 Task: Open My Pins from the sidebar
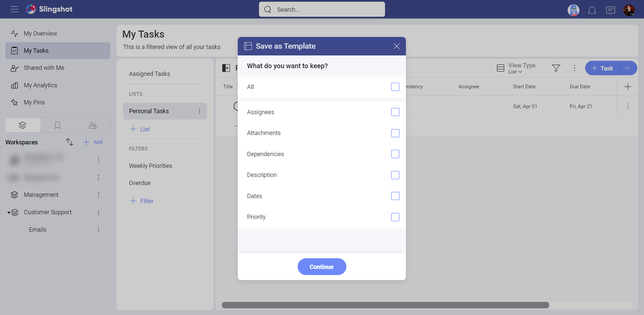pos(34,102)
